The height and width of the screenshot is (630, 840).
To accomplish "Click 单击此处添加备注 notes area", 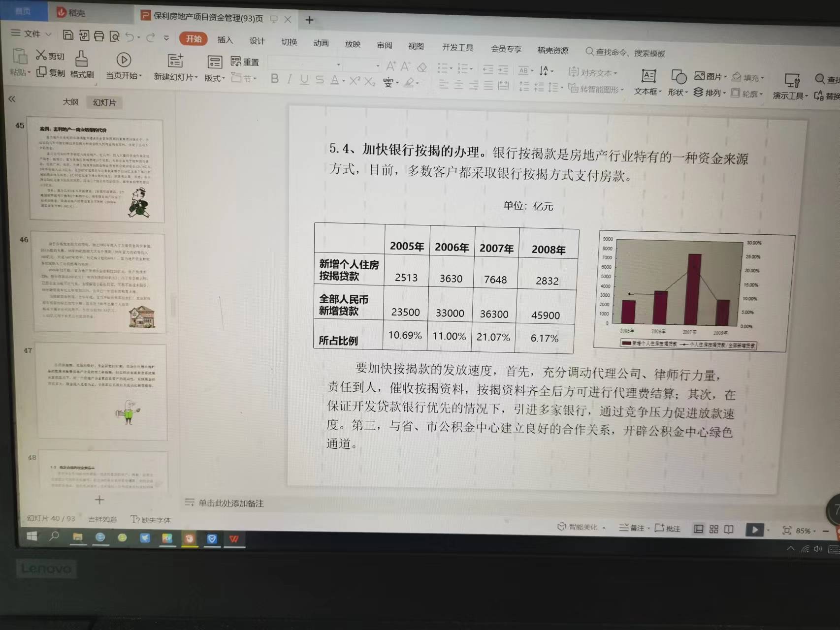I will coord(231,503).
